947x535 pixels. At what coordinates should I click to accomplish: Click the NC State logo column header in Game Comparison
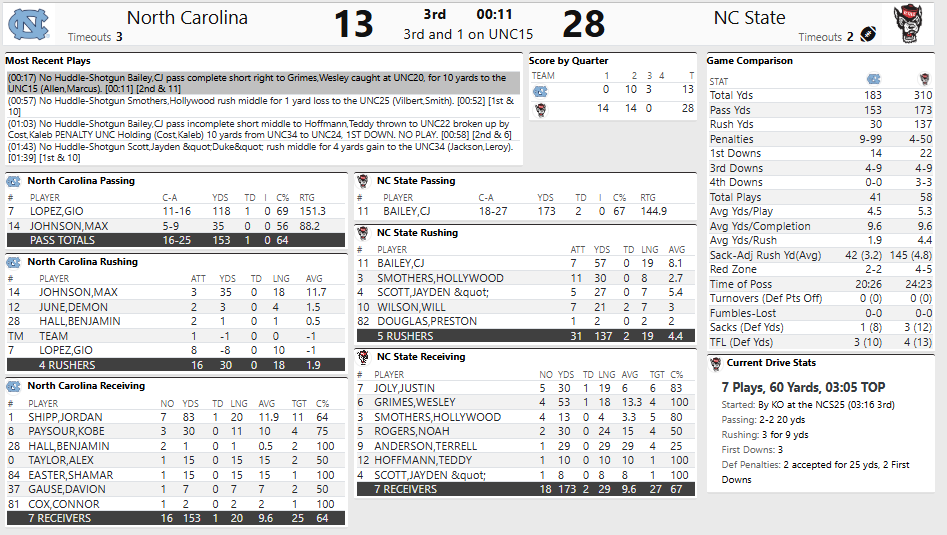pos(924,79)
